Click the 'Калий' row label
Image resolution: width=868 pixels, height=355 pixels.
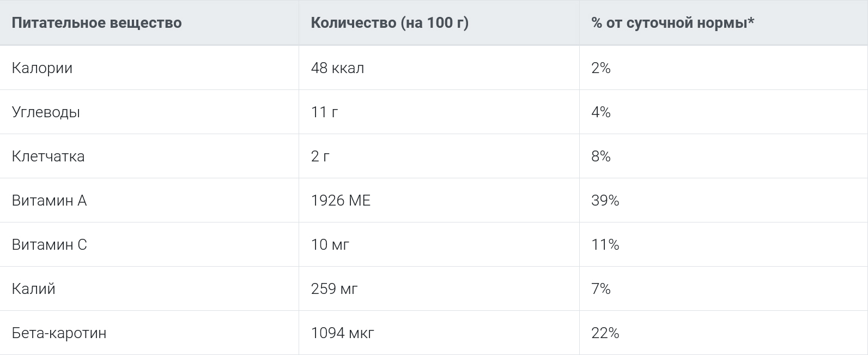33,288
